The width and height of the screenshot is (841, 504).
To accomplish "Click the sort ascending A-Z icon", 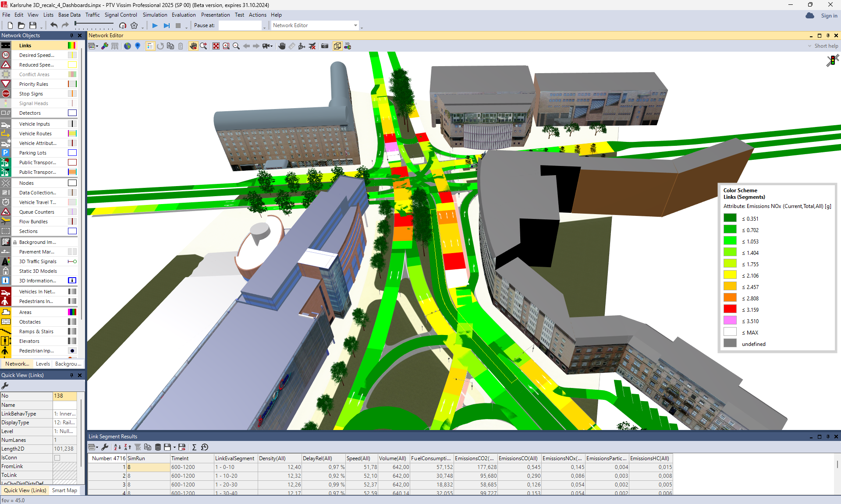I will pyautogui.click(x=117, y=447).
